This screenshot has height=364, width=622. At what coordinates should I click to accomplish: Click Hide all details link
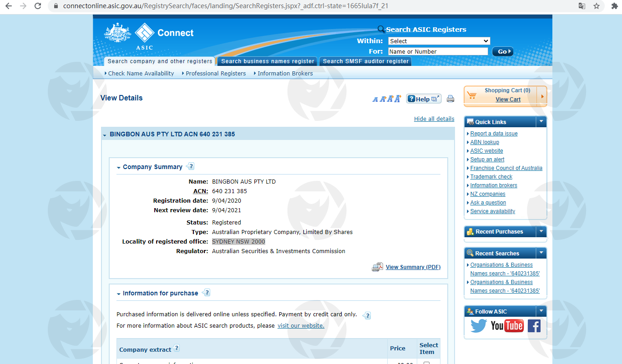(x=434, y=119)
